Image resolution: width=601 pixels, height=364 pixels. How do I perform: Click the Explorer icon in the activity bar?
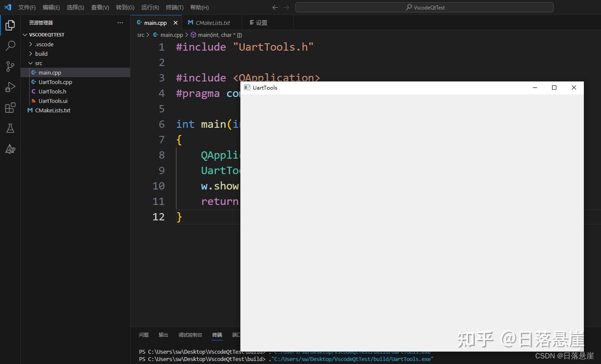click(10, 25)
